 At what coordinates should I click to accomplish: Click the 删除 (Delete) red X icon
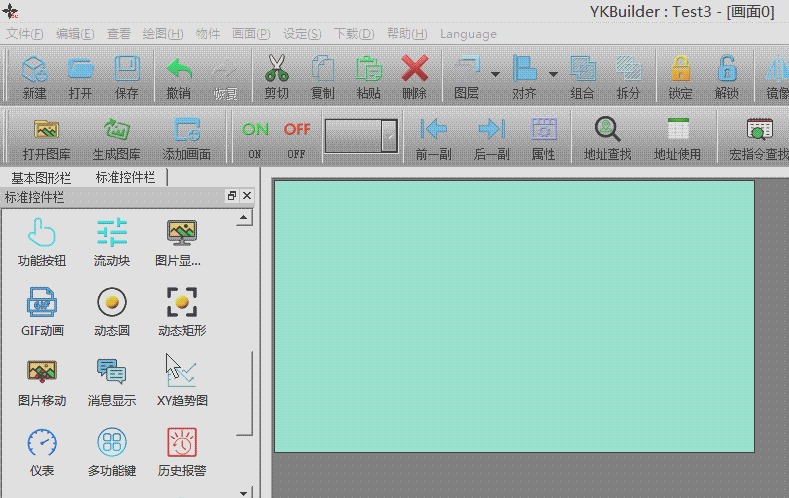tap(414, 69)
